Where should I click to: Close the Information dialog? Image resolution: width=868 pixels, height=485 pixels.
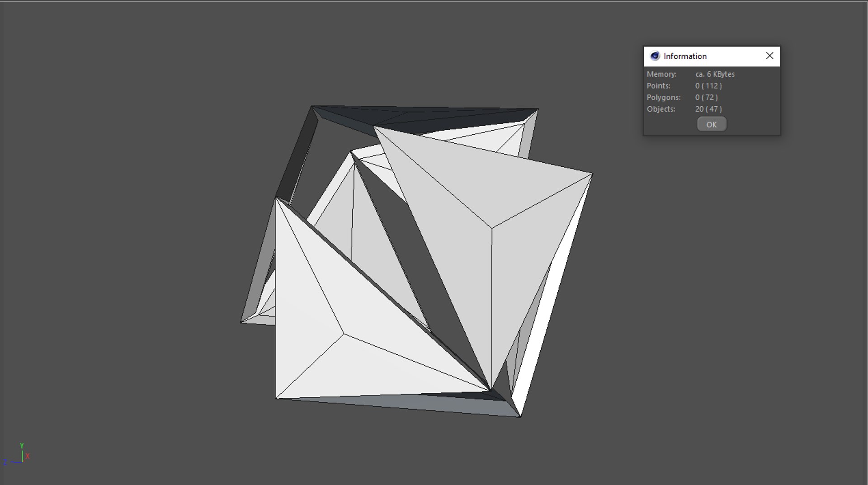[769, 56]
